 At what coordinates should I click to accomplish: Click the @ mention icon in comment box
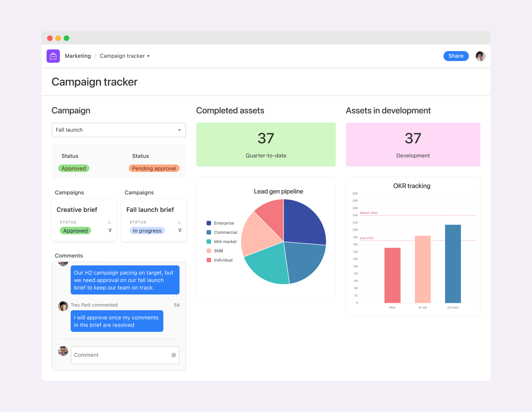point(174,355)
